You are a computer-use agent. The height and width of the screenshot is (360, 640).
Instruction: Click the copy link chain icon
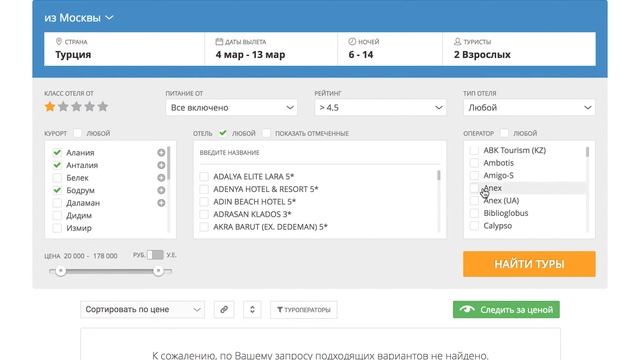coord(224,309)
